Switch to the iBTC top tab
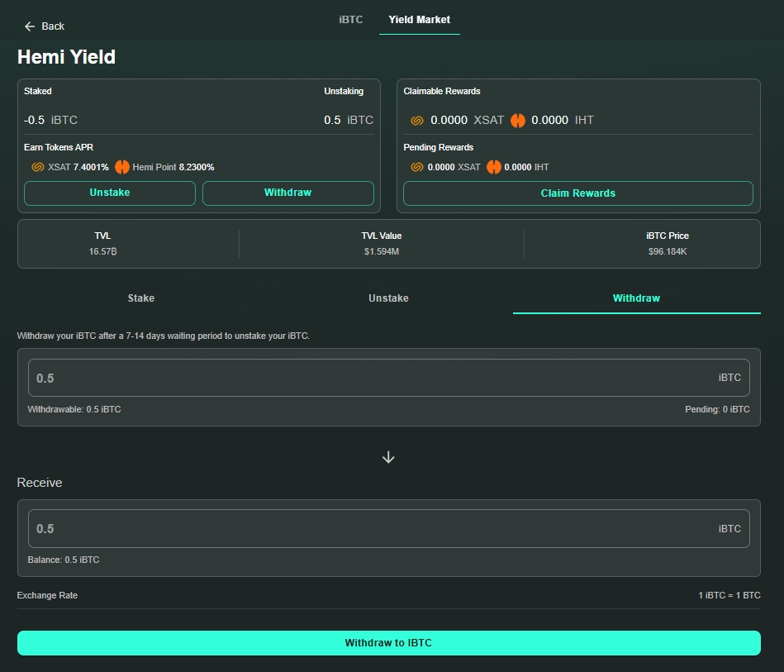 (x=350, y=20)
